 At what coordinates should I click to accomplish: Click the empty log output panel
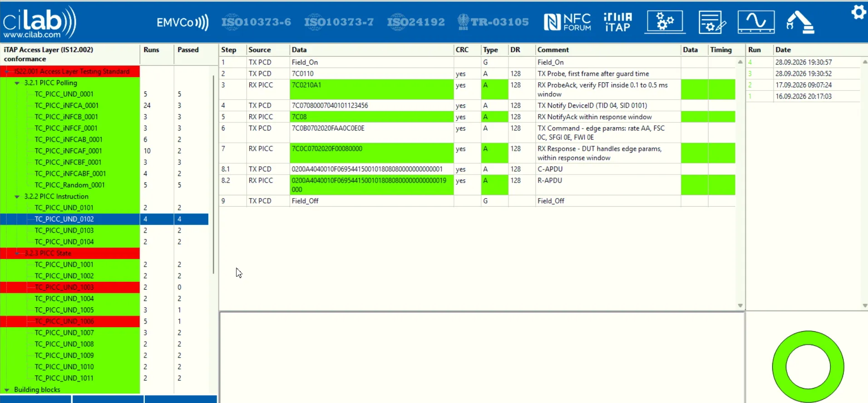[x=482, y=357]
